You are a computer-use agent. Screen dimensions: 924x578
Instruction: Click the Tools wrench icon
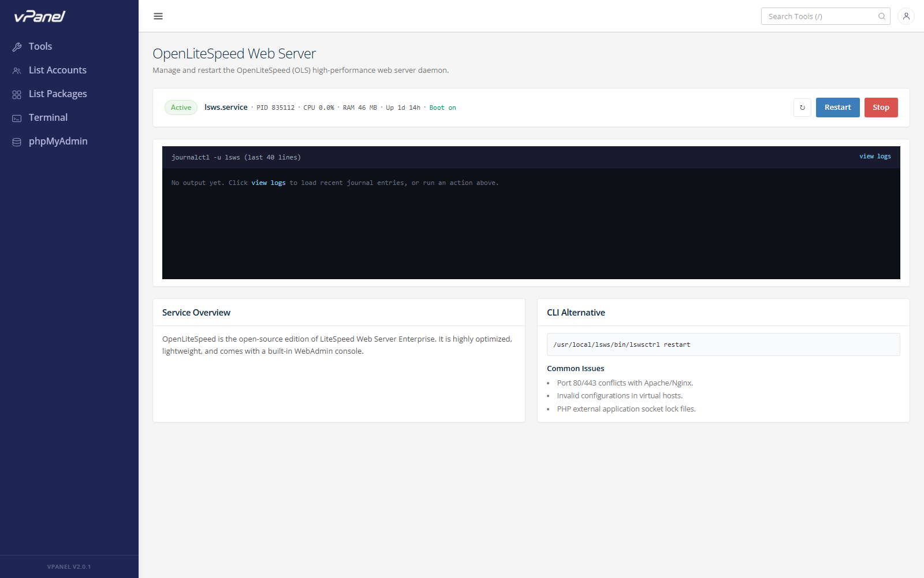coord(17,47)
